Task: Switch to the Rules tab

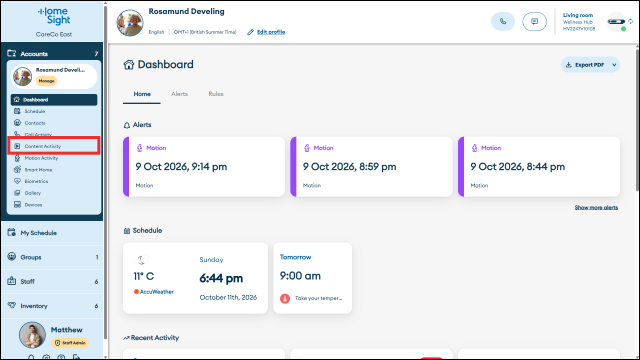Action: coord(216,94)
